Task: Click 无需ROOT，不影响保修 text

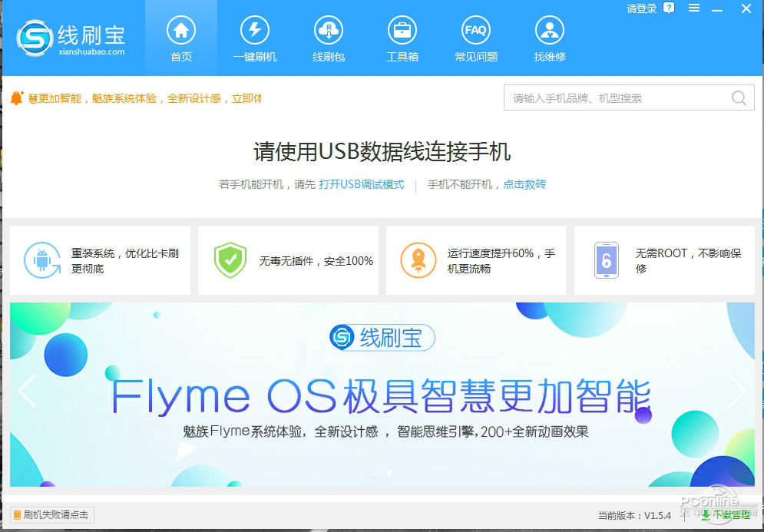Action: [689, 261]
